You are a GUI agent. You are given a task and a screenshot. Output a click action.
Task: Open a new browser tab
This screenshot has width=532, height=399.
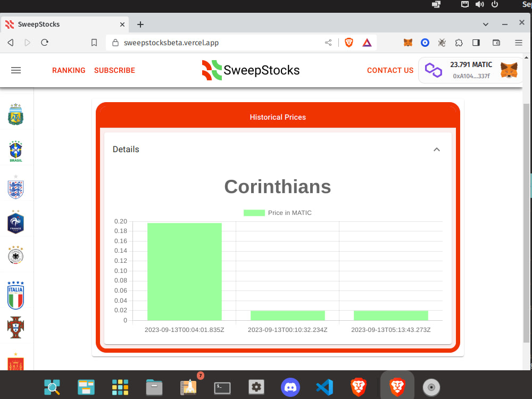click(x=140, y=24)
